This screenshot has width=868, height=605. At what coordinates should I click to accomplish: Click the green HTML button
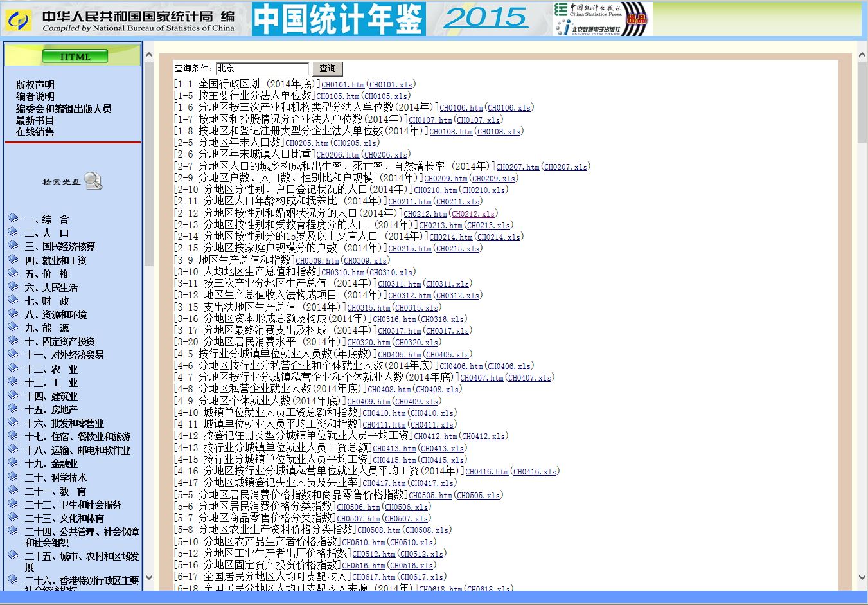click(x=75, y=57)
